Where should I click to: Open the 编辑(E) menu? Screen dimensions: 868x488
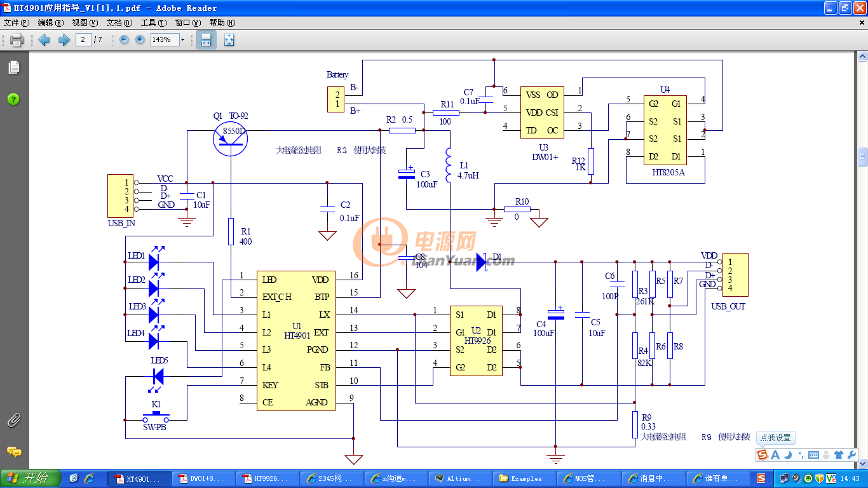click(x=50, y=22)
